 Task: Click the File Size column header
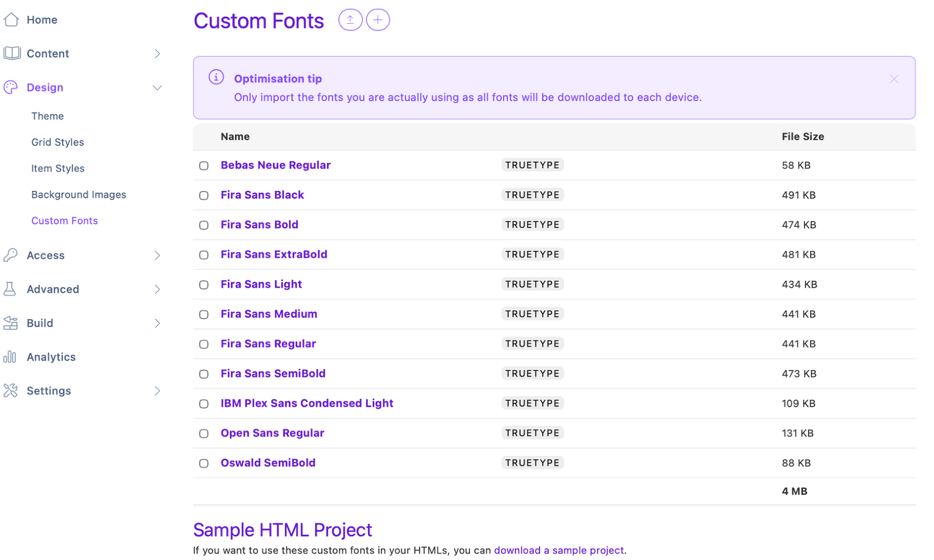[x=803, y=137]
